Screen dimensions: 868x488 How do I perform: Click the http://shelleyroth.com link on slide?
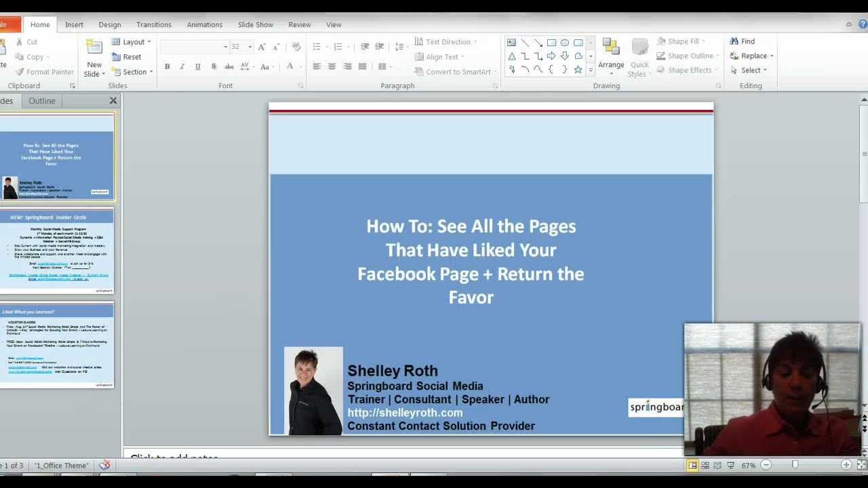[x=406, y=413]
